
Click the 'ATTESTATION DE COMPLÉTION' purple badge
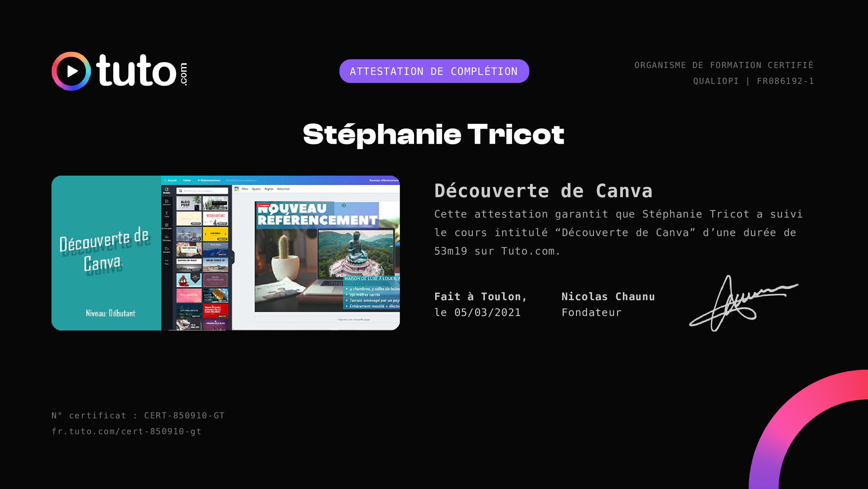click(x=434, y=71)
